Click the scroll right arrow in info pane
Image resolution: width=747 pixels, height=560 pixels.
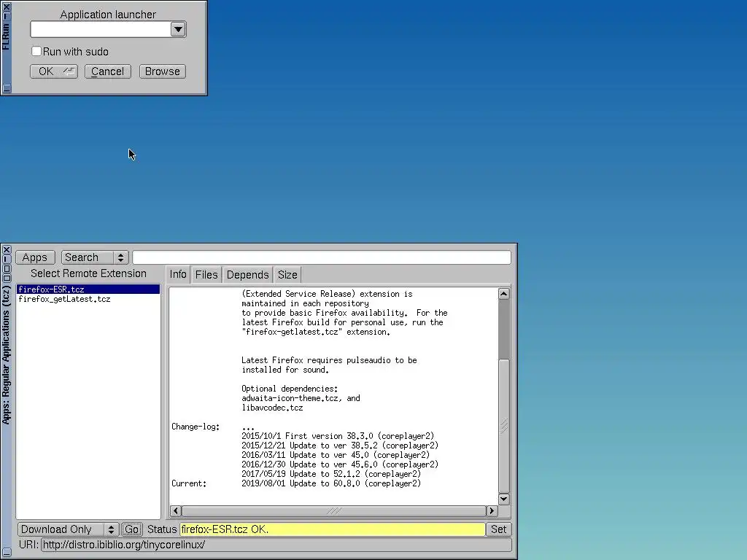click(x=492, y=511)
